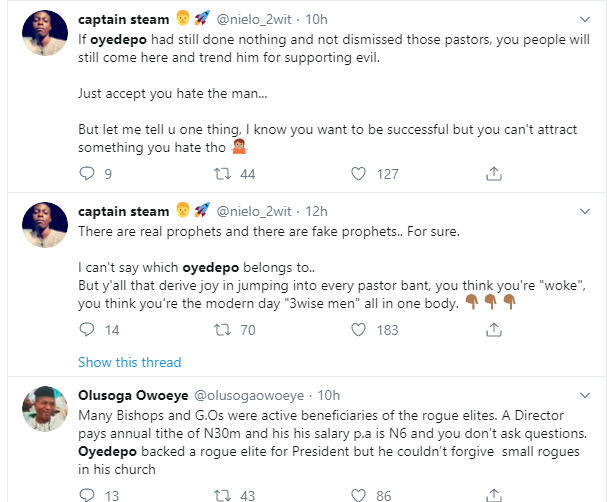Share the first captain steam tweet
Image resolution: width=609 pixels, height=502 pixels.
[x=493, y=173]
